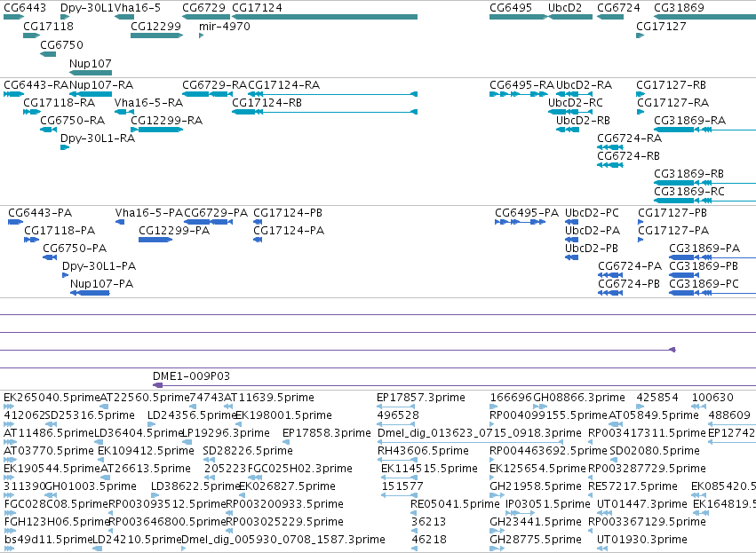Open transcript CG6443-RA

(x=36, y=85)
